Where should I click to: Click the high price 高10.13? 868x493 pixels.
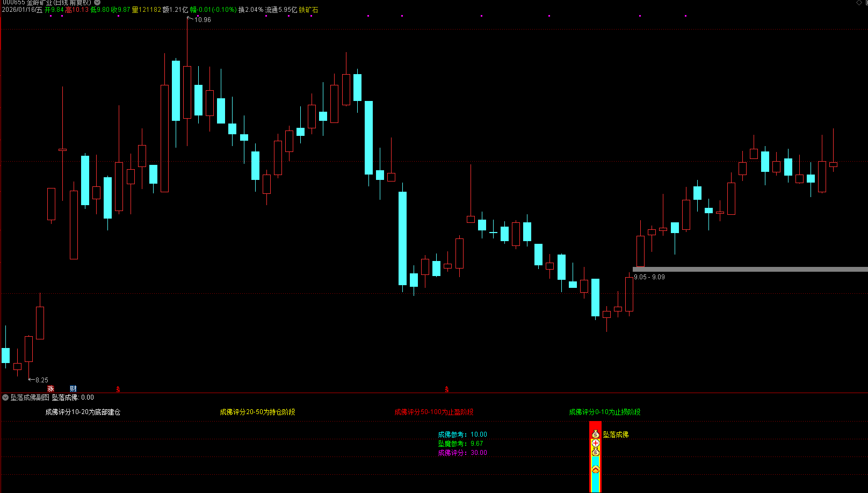click(x=77, y=10)
